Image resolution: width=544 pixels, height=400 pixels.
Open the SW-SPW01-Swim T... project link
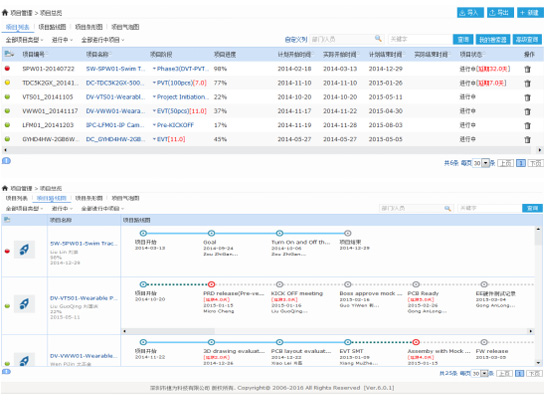point(116,69)
